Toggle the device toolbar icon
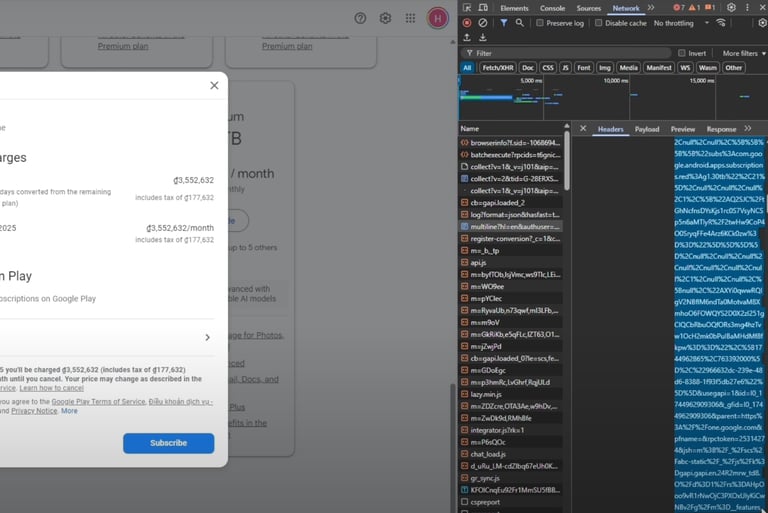This screenshot has width=768, height=513. tap(483, 8)
